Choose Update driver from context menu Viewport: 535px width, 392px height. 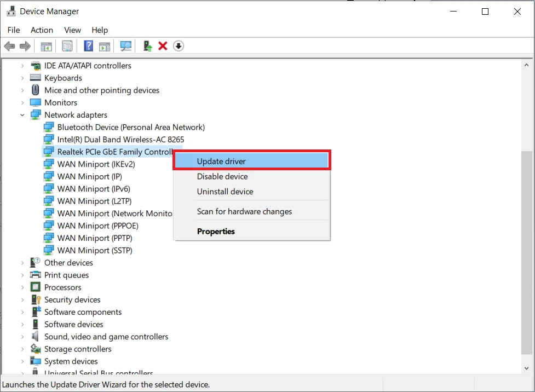pyautogui.click(x=252, y=161)
